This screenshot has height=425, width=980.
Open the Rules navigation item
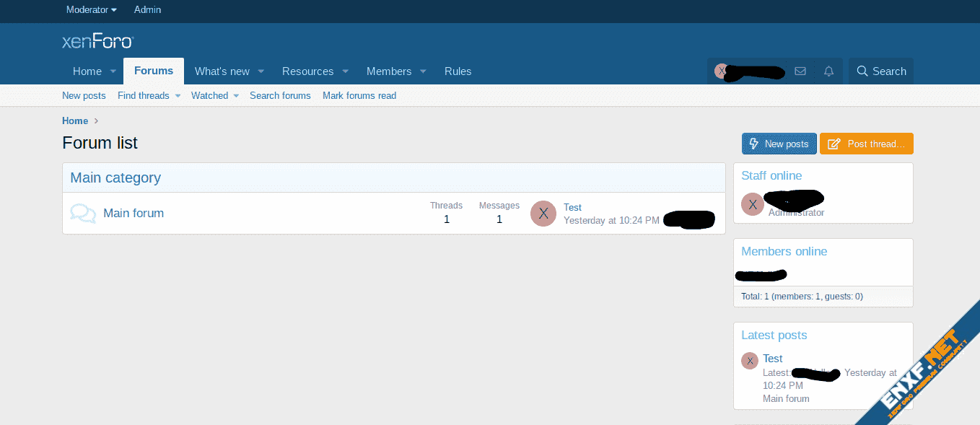pyautogui.click(x=458, y=71)
